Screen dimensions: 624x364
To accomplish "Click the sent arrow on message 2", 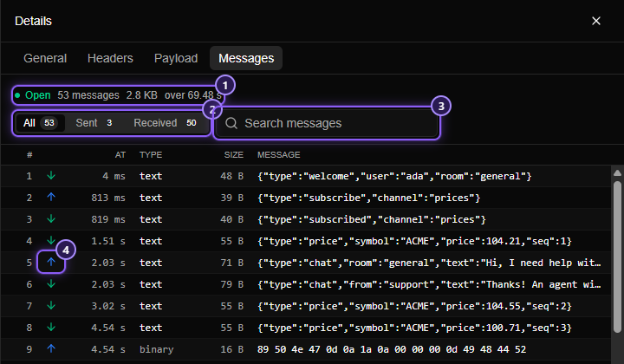I will (x=51, y=197).
